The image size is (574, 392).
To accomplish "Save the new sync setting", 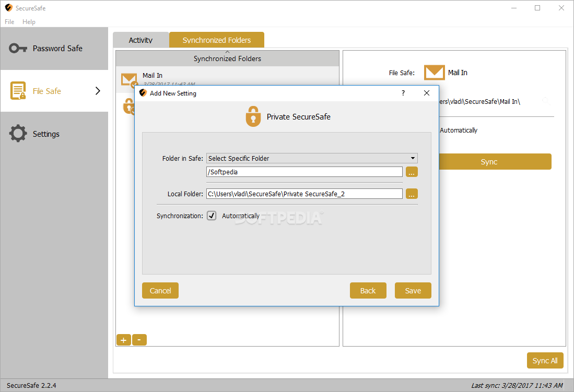I will (413, 291).
